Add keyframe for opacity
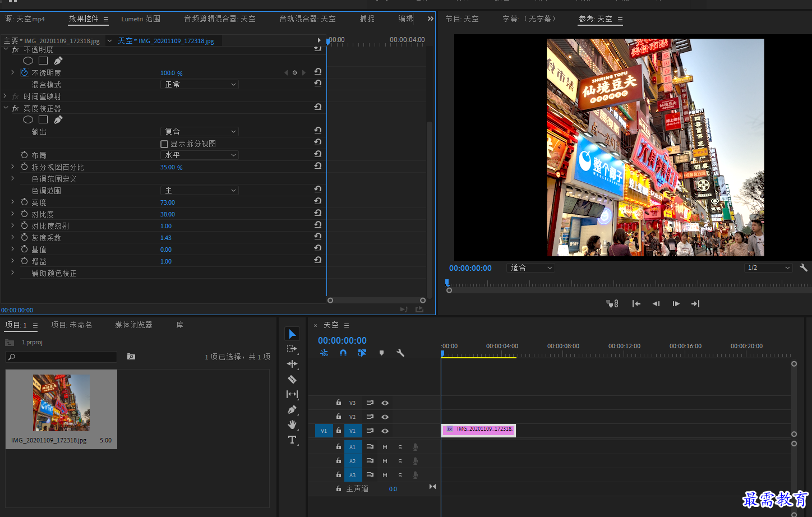 point(294,72)
